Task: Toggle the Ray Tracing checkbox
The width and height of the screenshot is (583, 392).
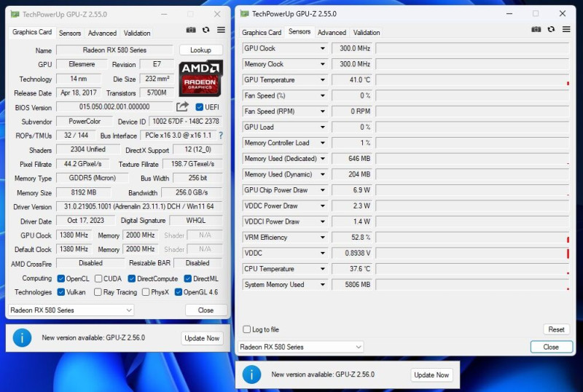Action: tap(98, 292)
